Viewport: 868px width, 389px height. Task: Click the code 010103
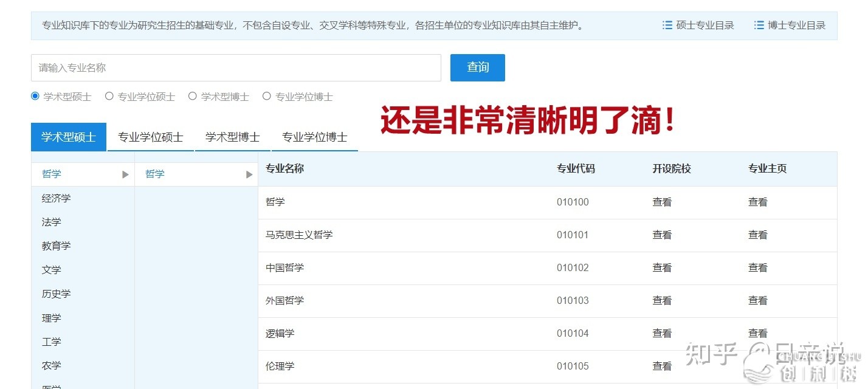573,300
